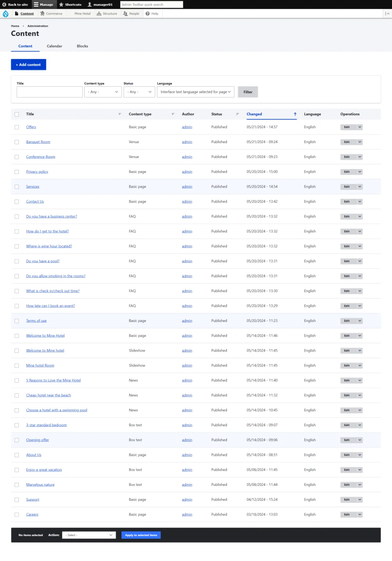Click Admin Toolbar quick search field

click(x=152, y=5)
